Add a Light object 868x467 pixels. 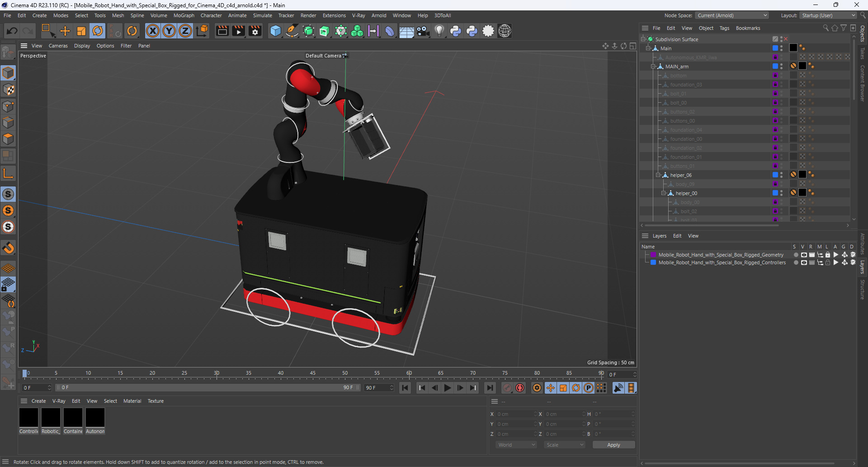tap(439, 31)
